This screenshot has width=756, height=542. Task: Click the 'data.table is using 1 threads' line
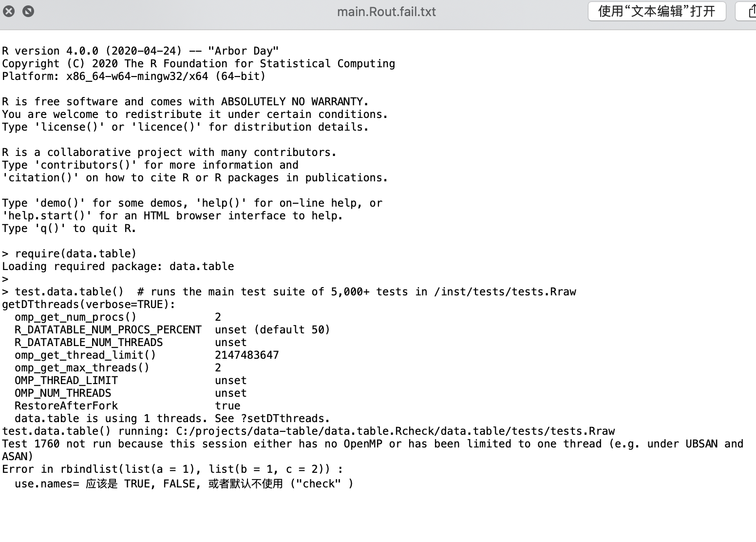coord(172,418)
